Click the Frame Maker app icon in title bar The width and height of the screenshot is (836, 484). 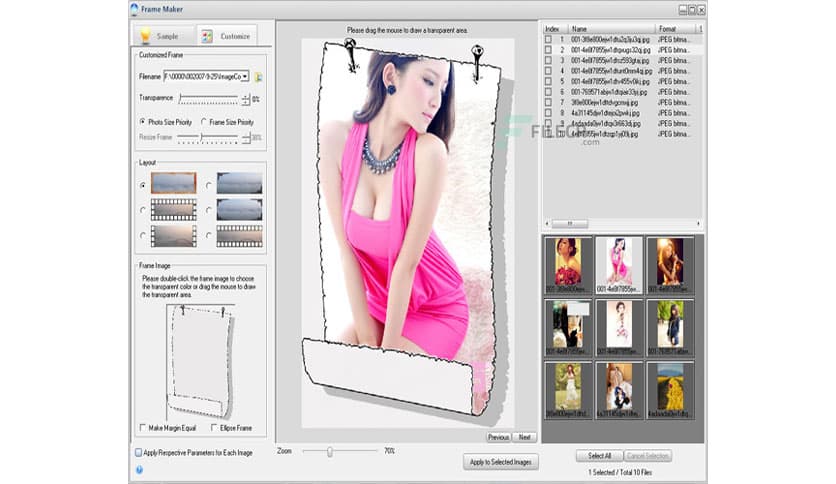click(136, 9)
